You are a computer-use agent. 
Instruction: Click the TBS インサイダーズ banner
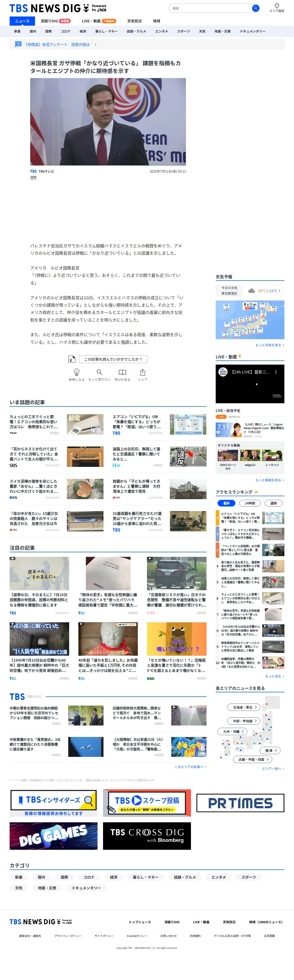pos(53,803)
